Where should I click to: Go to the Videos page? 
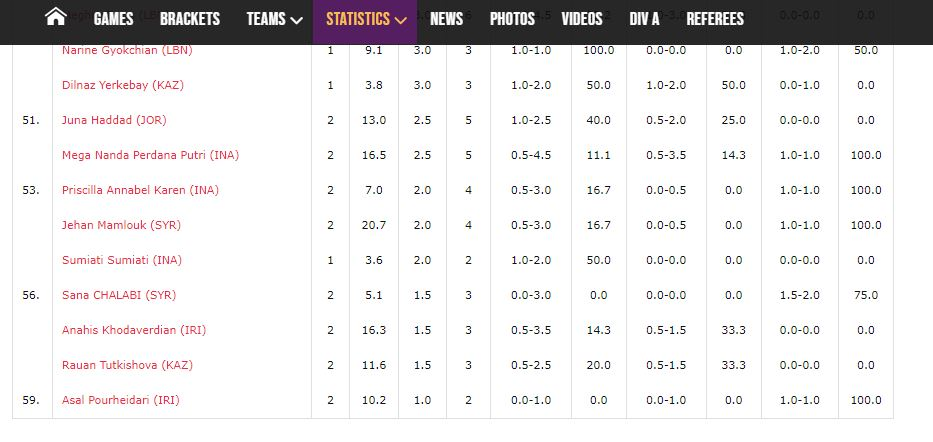pos(581,19)
